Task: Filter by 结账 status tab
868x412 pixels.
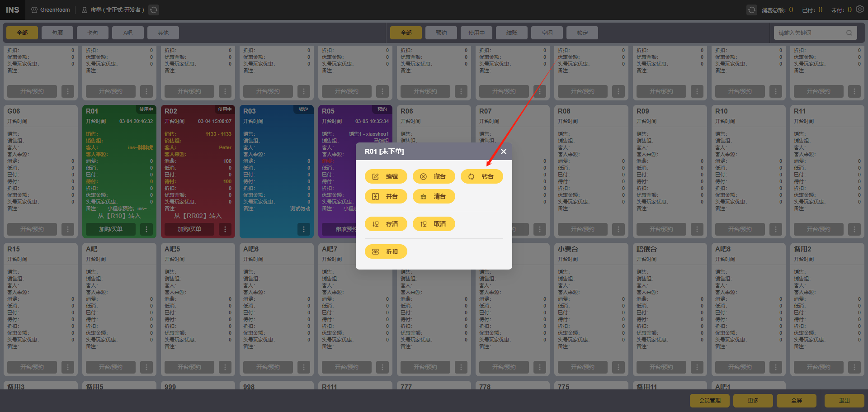Action: (512, 33)
